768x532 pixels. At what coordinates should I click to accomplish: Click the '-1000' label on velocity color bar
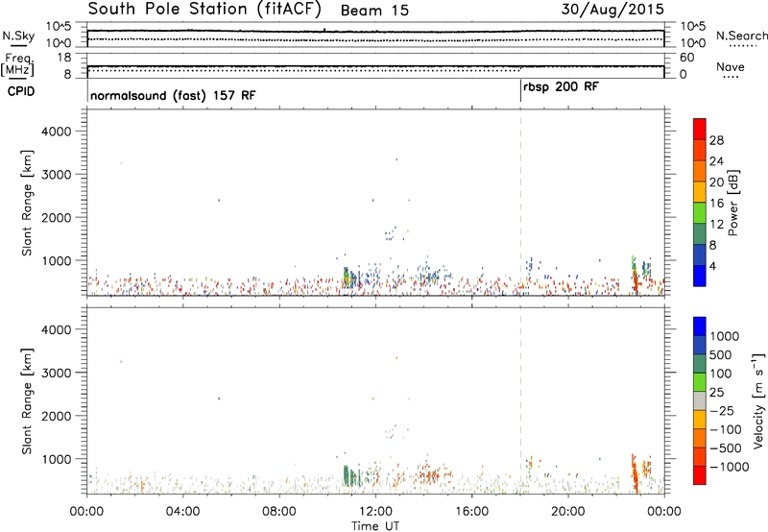(x=730, y=467)
